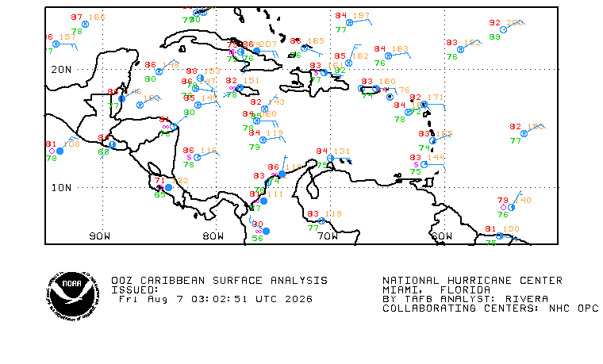Image resolution: width=603 pixels, height=364 pixels.
Task: Select the station marker labeled 83 119
Action: (x=322, y=220)
